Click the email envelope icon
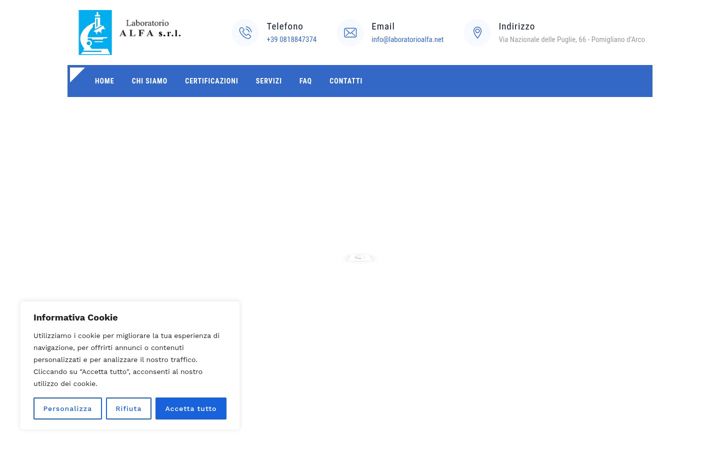The image size is (720, 450). pyautogui.click(x=350, y=33)
